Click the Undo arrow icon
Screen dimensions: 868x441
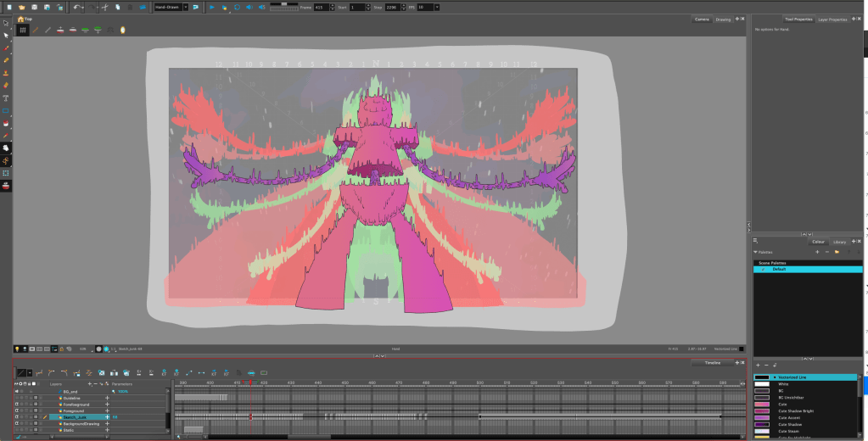pos(76,7)
